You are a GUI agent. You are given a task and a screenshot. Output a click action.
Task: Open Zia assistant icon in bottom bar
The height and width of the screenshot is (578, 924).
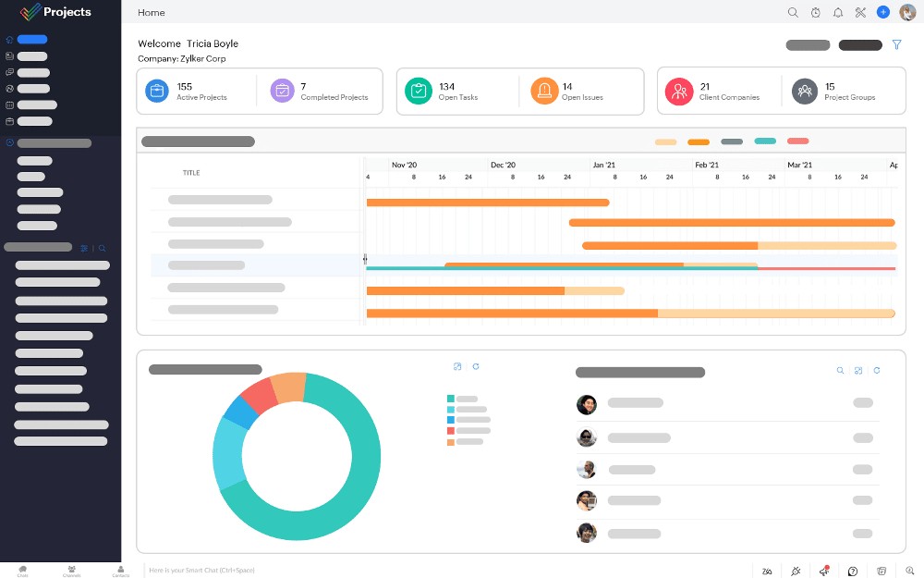pyautogui.click(x=767, y=571)
